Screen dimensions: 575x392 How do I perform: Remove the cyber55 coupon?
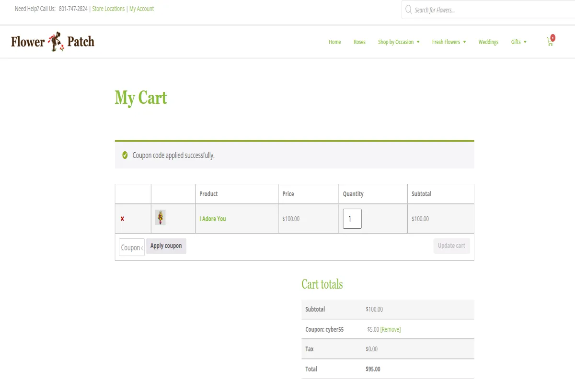pos(391,329)
